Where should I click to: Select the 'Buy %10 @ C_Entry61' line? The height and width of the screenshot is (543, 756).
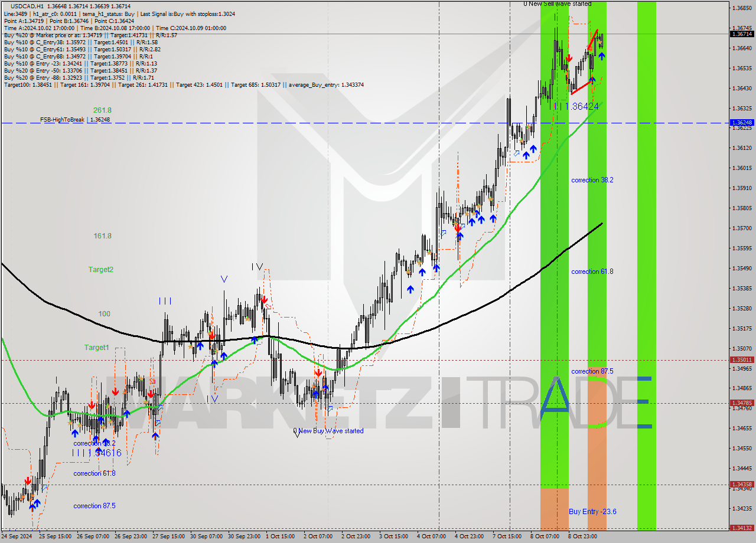pyautogui.click(x=82, y=49)
